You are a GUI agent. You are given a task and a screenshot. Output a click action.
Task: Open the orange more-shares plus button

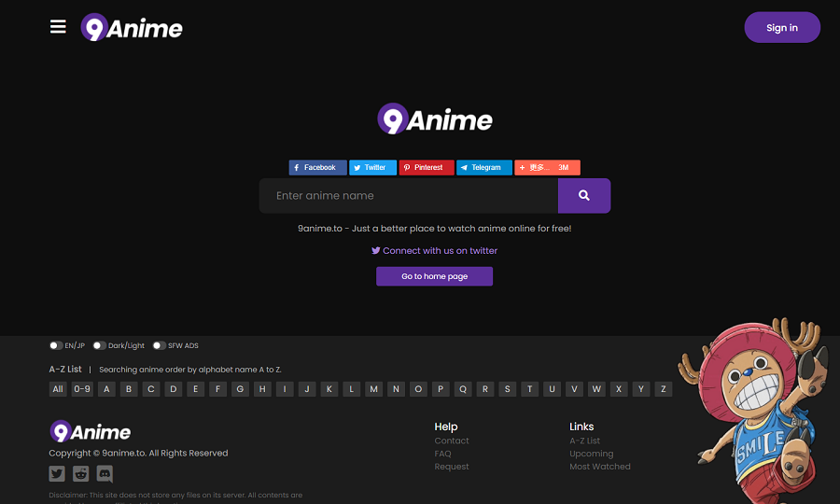pyautogui.click(x=547, y=168)
